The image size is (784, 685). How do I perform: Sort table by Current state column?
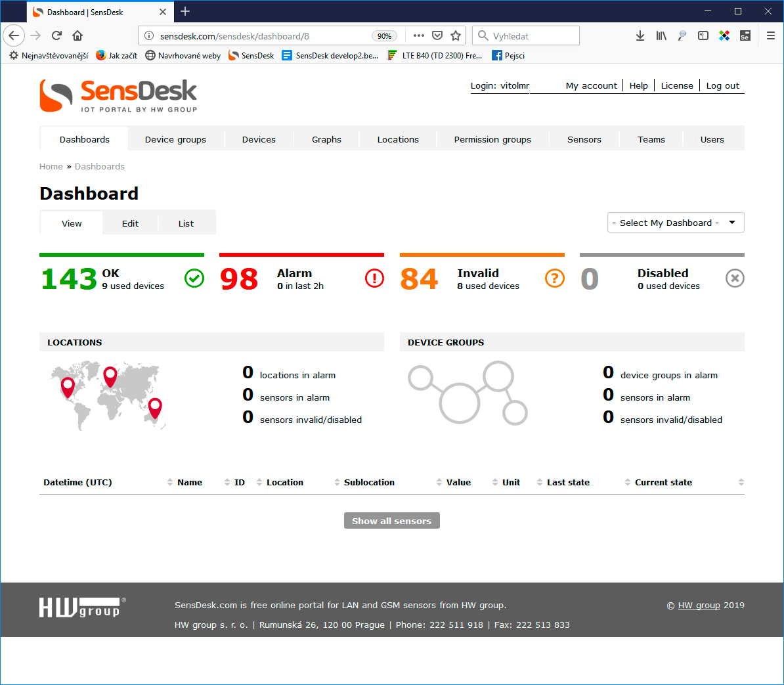click(663, 482)
